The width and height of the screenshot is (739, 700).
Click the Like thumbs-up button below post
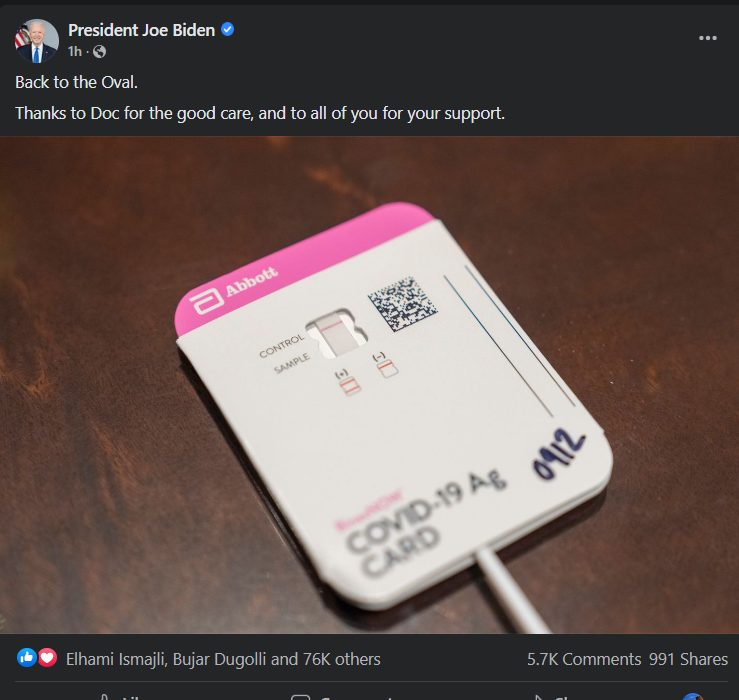click(122, 697)
